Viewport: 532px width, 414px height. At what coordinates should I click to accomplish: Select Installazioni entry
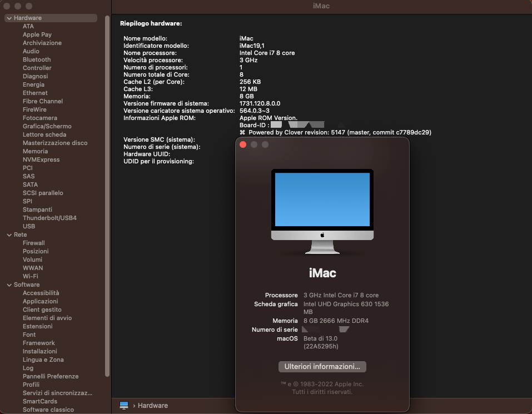(x=39, y=352)
